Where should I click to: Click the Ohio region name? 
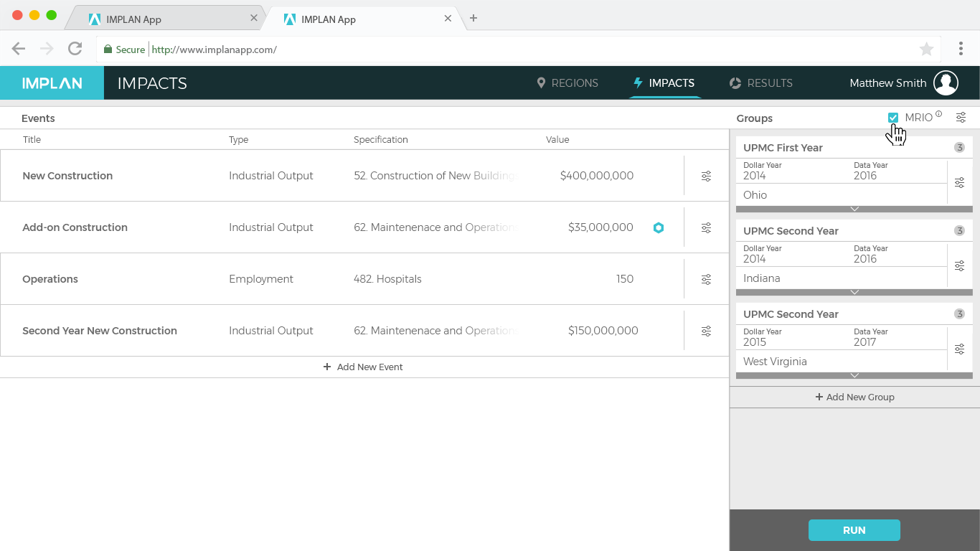pyautogui.click(x=755, y=195)
